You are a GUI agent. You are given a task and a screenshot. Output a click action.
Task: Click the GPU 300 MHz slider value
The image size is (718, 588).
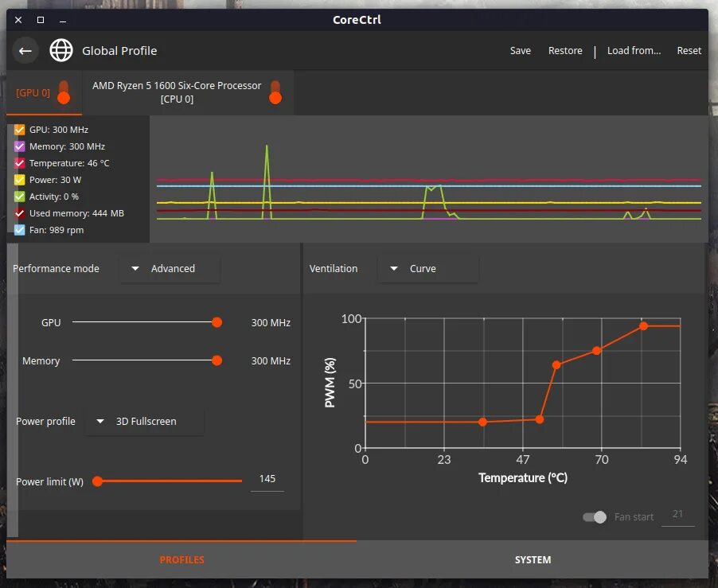tap(271, 322)
